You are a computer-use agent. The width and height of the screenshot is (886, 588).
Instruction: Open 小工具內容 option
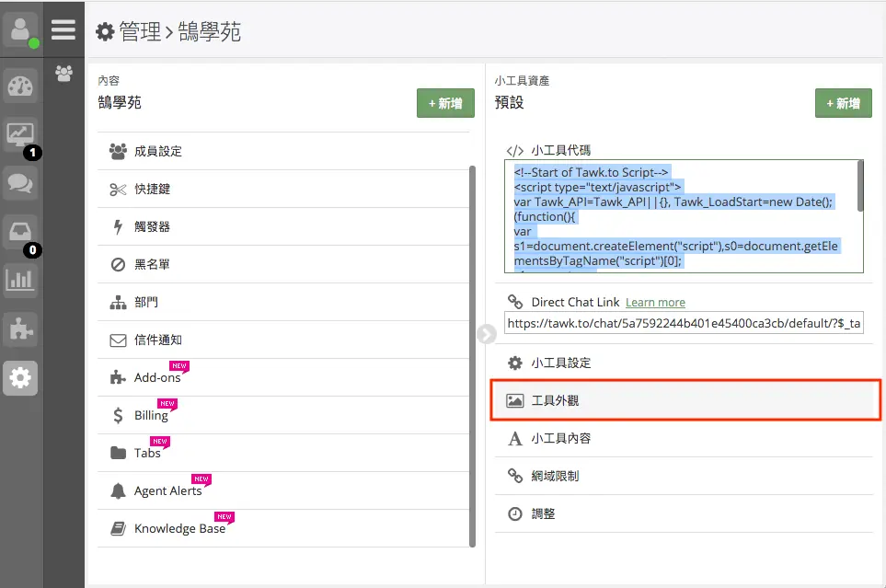(685, 438)
